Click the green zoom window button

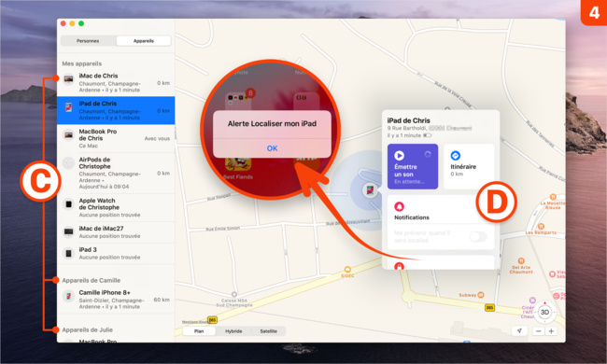[x=81, y=23]
